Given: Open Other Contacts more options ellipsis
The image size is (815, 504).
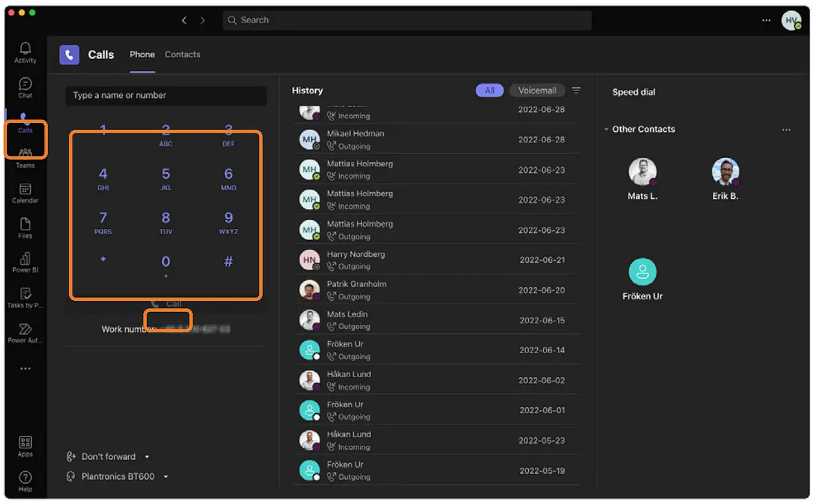Looking at the screenshot, I should click(787, 129).
